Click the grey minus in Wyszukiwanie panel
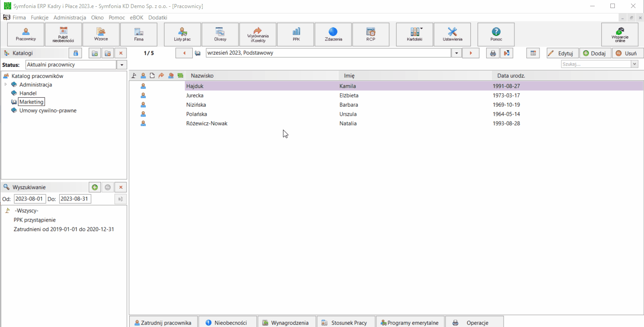The image size is (644, 327). coord(108,187)
